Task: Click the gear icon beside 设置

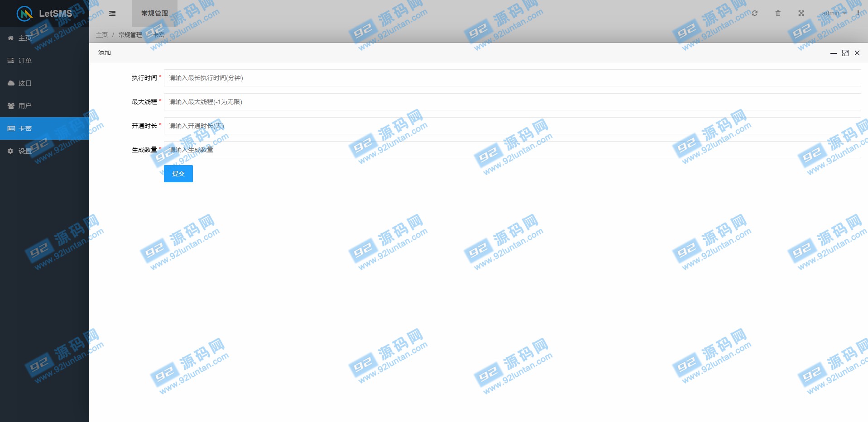Action: [11, 151]
